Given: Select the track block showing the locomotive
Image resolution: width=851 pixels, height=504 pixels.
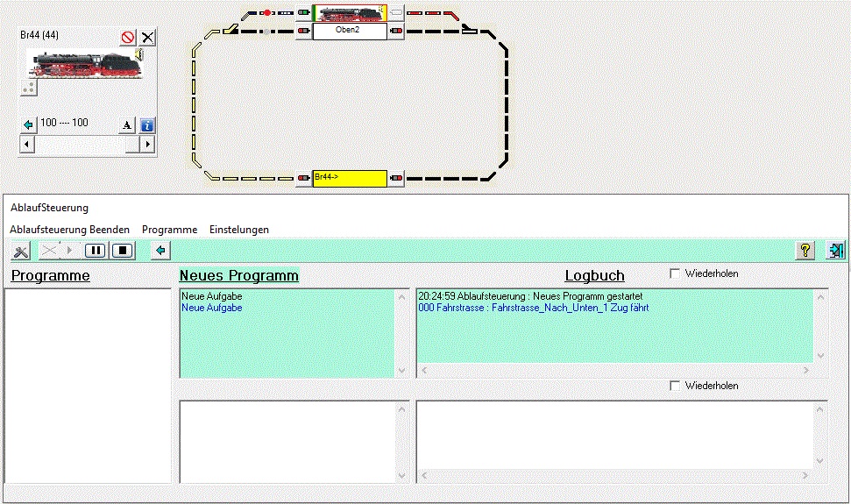Looking at the screenshot, I should pyautogui.click(x=350, y=13).
